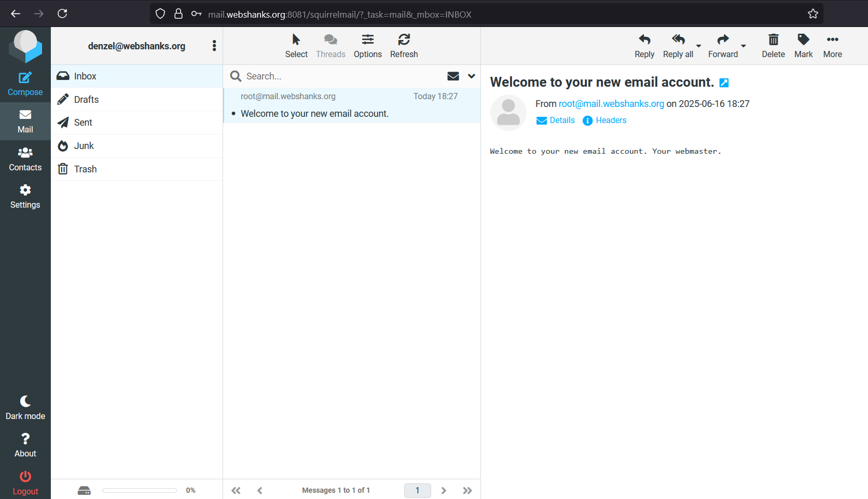Click the Select toolbar tool
This screenshot has height=499, width=868.
point(296,46)
